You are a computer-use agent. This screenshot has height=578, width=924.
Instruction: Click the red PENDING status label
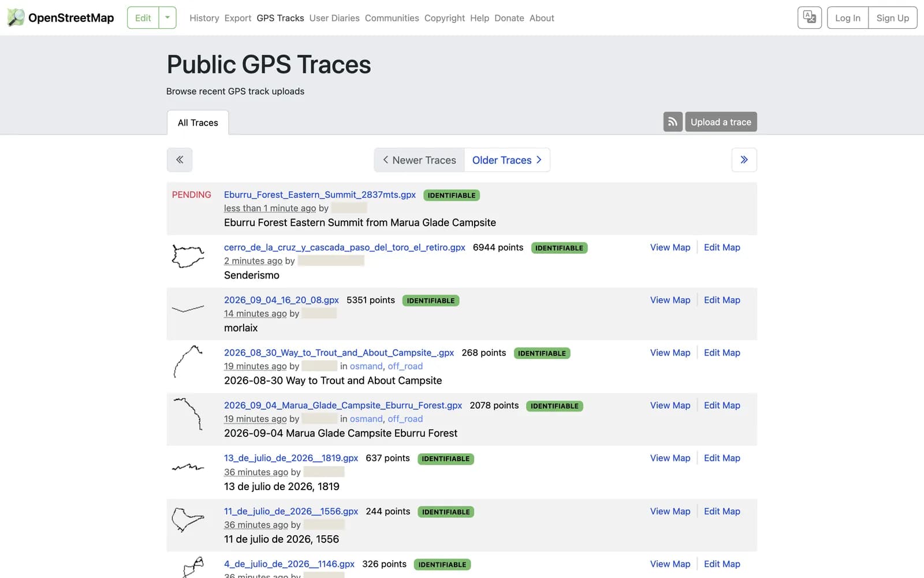pos(192,195)
